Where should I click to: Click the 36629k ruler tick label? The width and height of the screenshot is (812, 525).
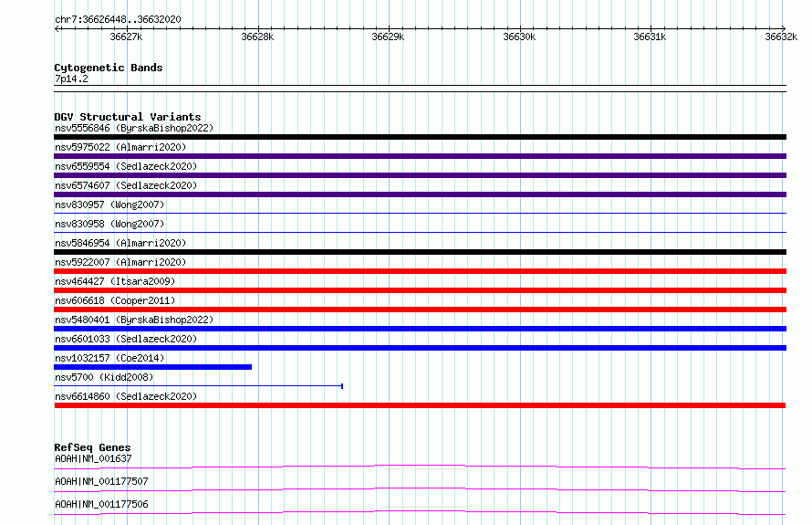click(388, 37)
